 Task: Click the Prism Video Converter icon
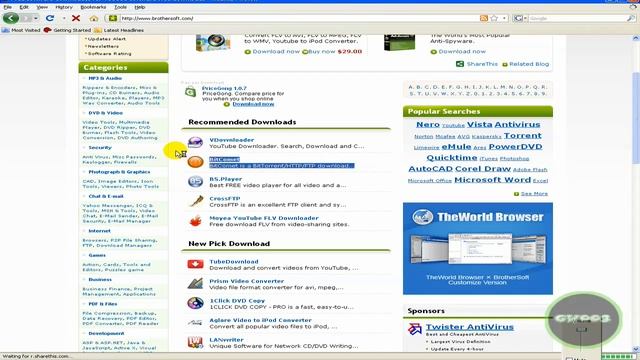point(195,283)
